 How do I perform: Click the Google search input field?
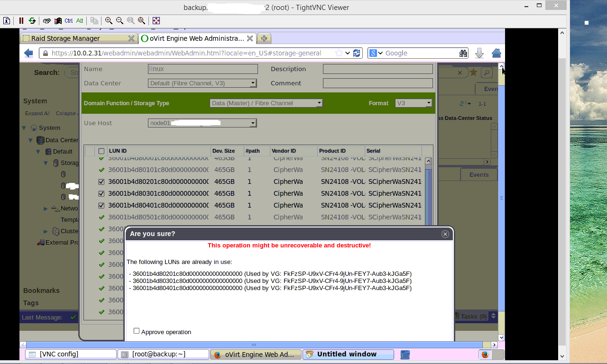click(x=420, y=53)
